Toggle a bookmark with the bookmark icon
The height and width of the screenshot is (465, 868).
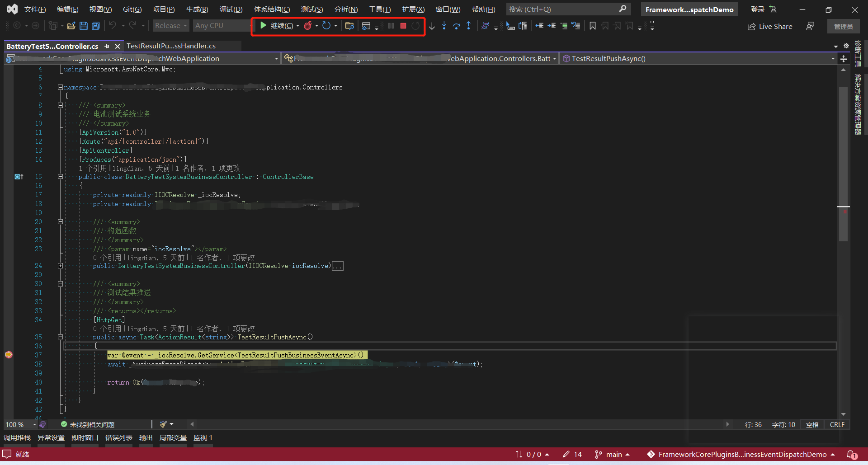point(592,26)
